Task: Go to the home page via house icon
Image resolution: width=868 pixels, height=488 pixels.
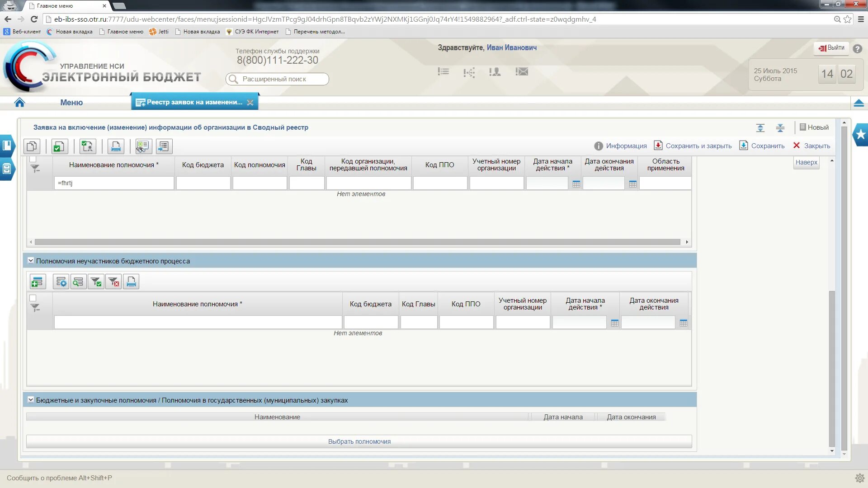Action: 19,103
